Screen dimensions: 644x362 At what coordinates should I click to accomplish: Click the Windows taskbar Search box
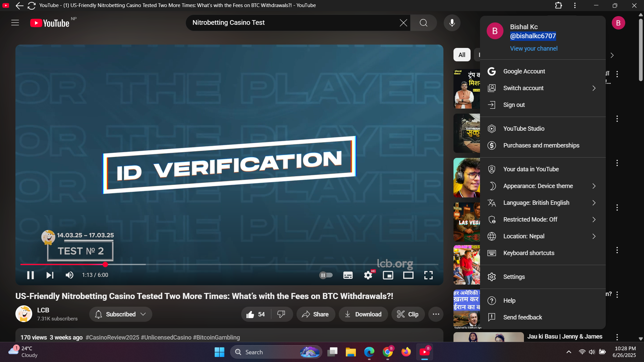tap(276, 352)
